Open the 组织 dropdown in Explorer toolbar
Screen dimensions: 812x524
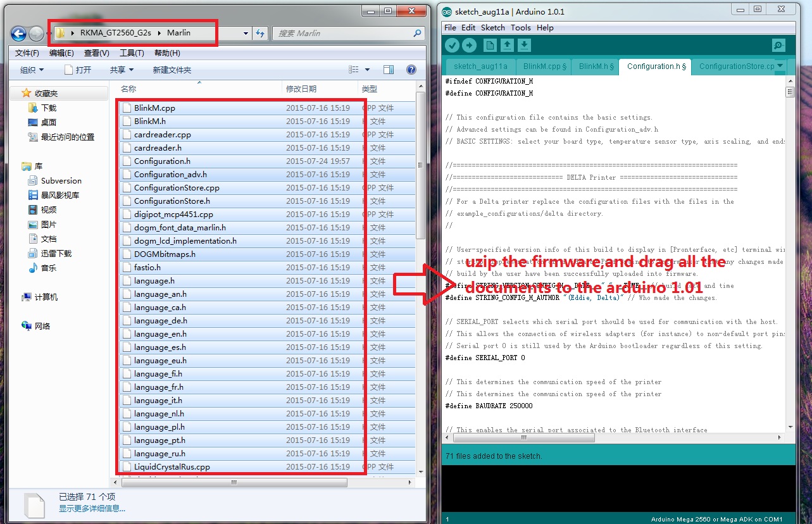[x=32, y=70]
